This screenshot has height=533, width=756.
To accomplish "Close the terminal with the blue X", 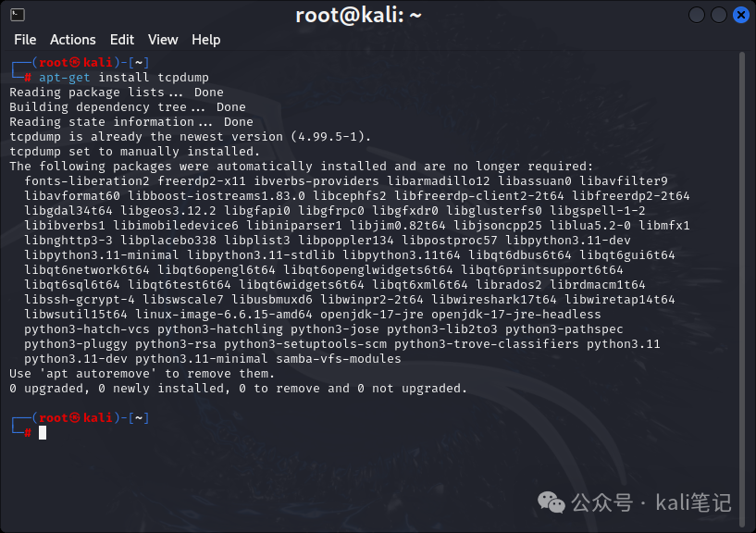I will pyautogui.click(x=741, y=15).
